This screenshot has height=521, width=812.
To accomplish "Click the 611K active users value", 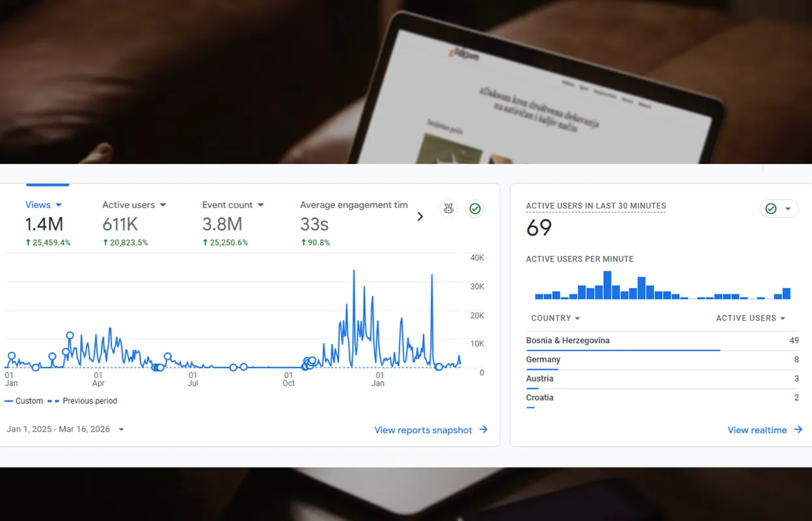I will [x=120, y=225].
